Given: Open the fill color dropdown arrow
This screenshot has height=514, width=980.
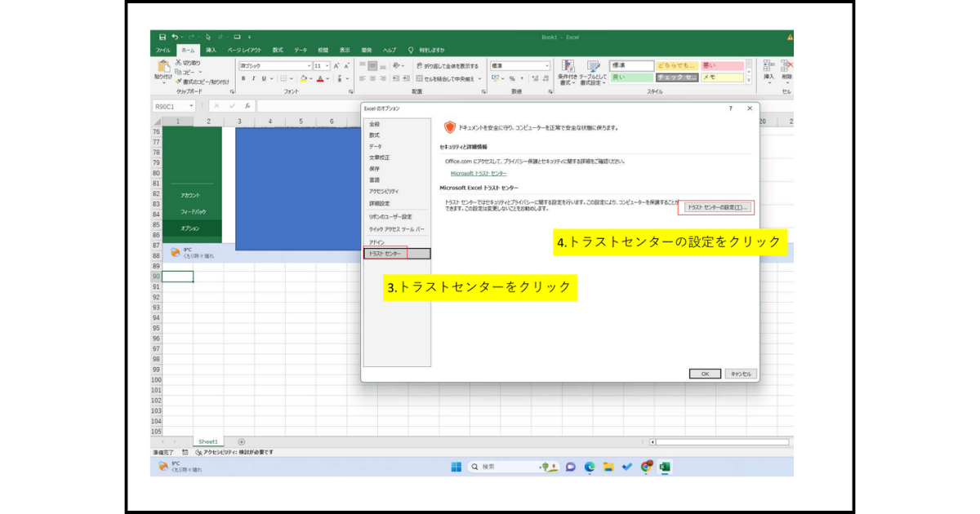Looking at the screenshot, I should pyautogui.click(x=311, y=79).
